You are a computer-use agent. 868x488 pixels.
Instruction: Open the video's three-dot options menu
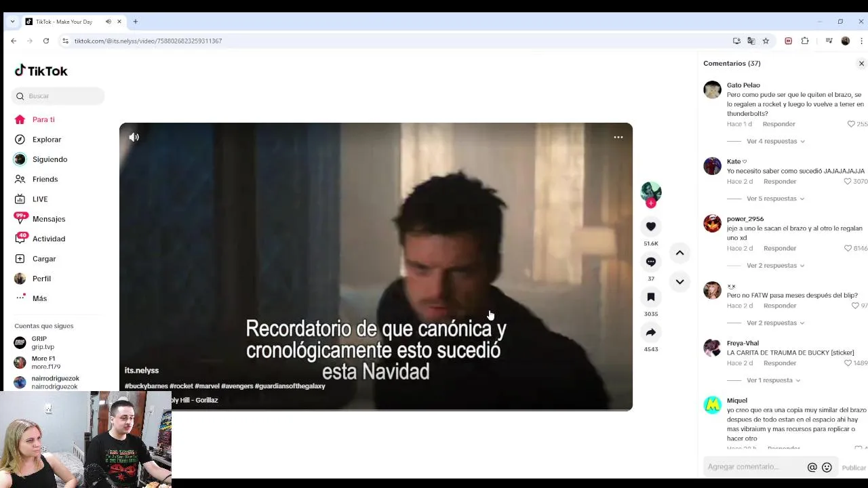click(618, 137)
